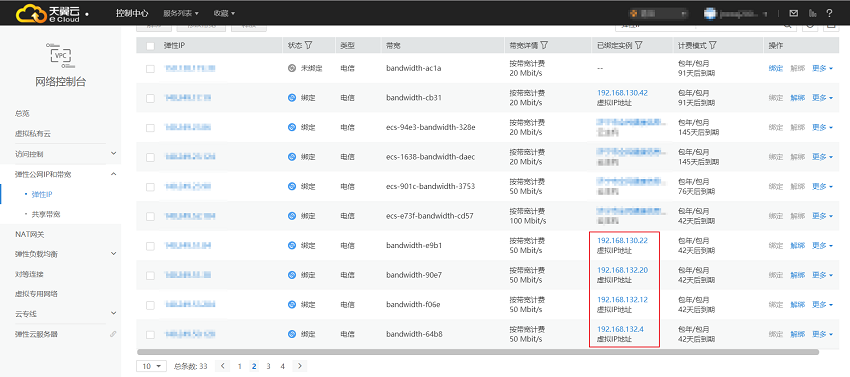
Task: Open 更多 dropdown in bandwidth-f06e row
Action: coord(822,304)
